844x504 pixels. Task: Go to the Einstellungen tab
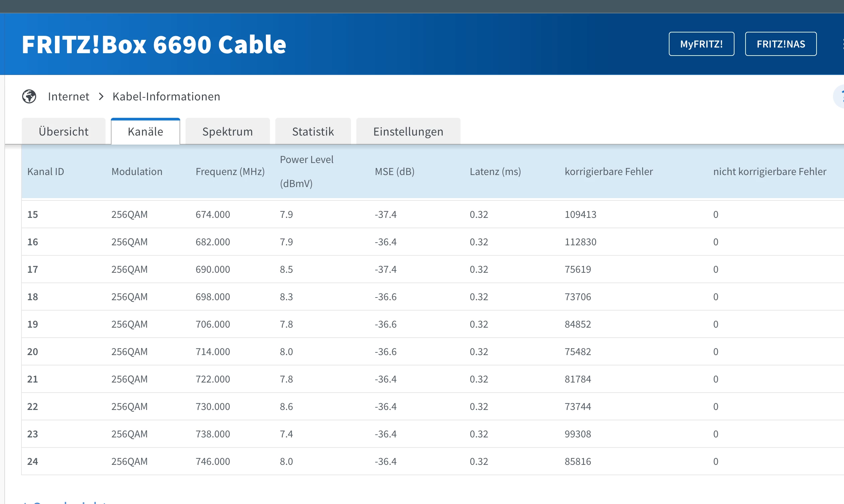tap(408, 132)
